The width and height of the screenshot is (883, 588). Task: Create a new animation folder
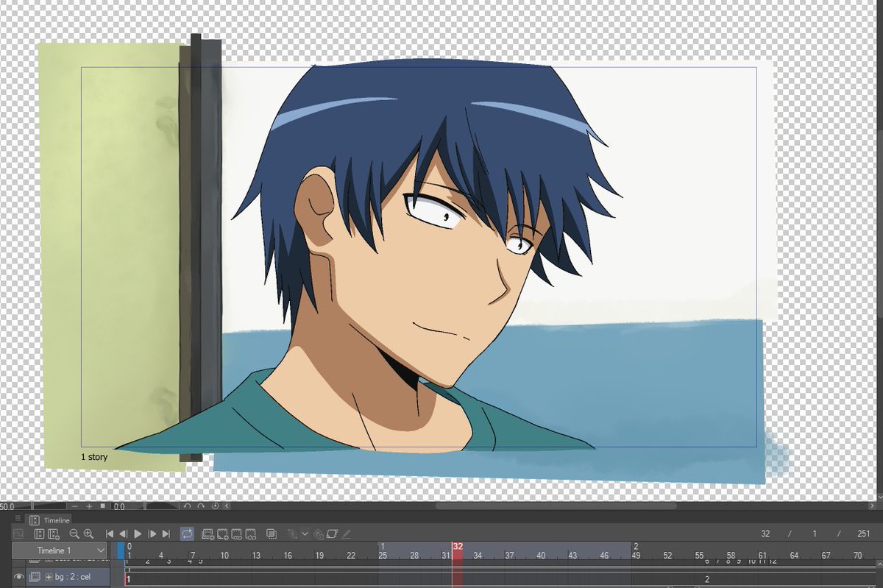(208, 534)
